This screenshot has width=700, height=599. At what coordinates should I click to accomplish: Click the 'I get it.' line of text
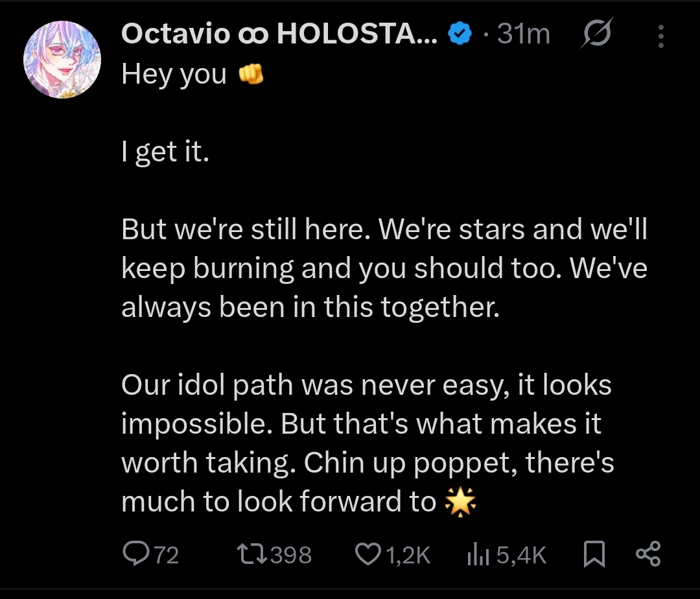pyautogui.click(x=165, y=152)
